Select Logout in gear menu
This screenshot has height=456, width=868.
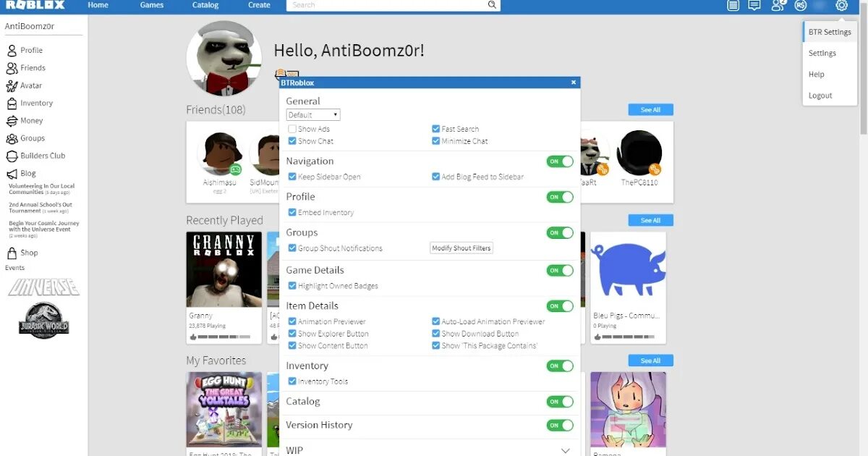click(830, 95)
